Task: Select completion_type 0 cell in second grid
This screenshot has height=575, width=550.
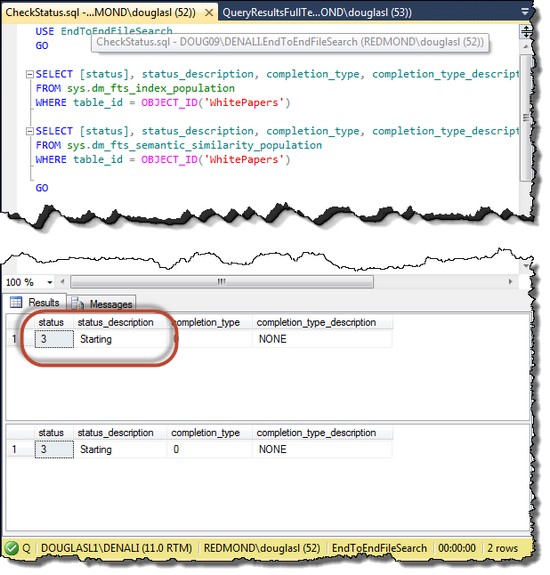Action: [209, 450]
